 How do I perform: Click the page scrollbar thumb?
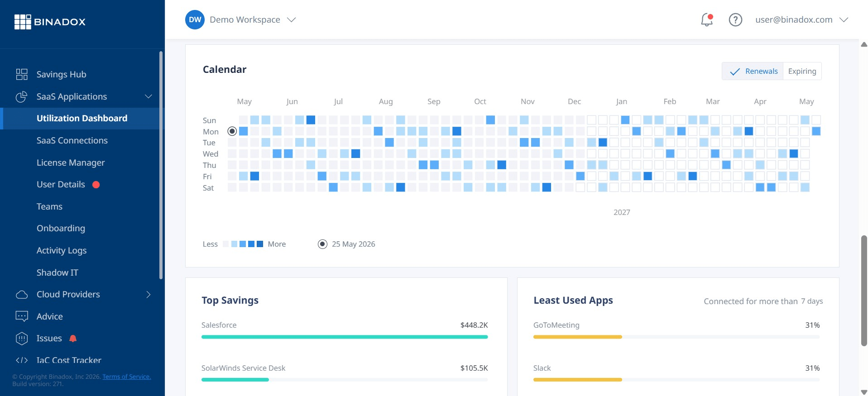point(864,291)
